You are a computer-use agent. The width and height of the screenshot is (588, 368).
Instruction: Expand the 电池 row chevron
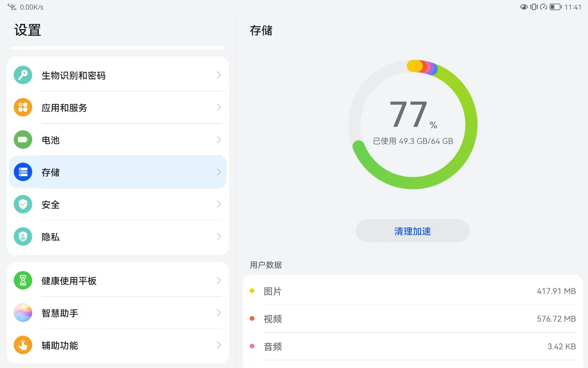(218, 140)
